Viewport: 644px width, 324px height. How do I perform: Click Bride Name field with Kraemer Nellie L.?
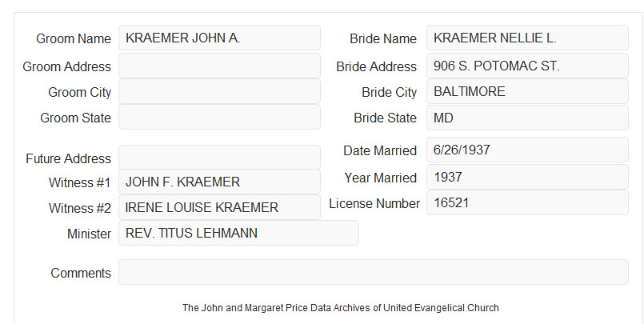[527, 38]
